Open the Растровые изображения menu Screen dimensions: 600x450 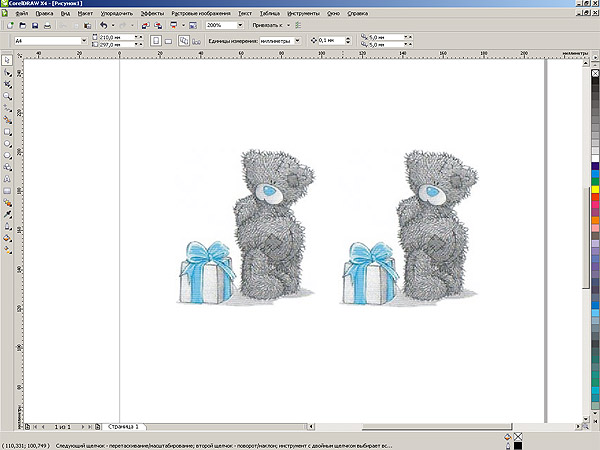[x=201, y=13]
